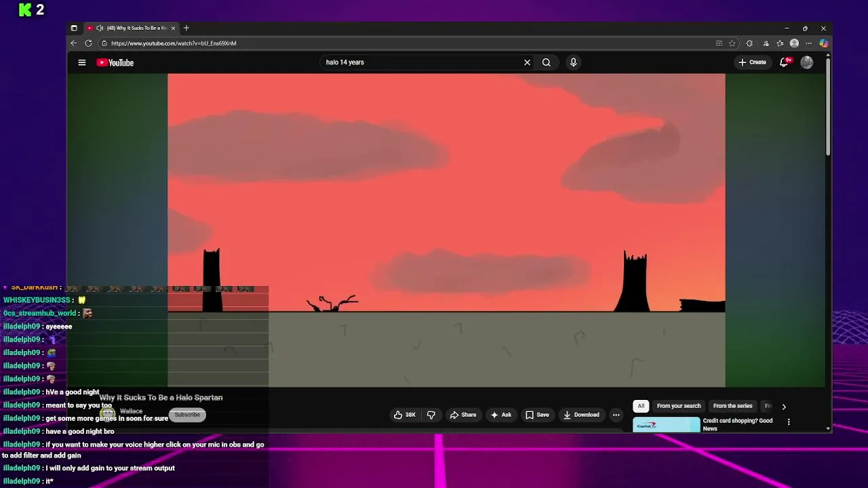
Task: Reload the page with the refresh icon
Action: click(x=88, y=43)
